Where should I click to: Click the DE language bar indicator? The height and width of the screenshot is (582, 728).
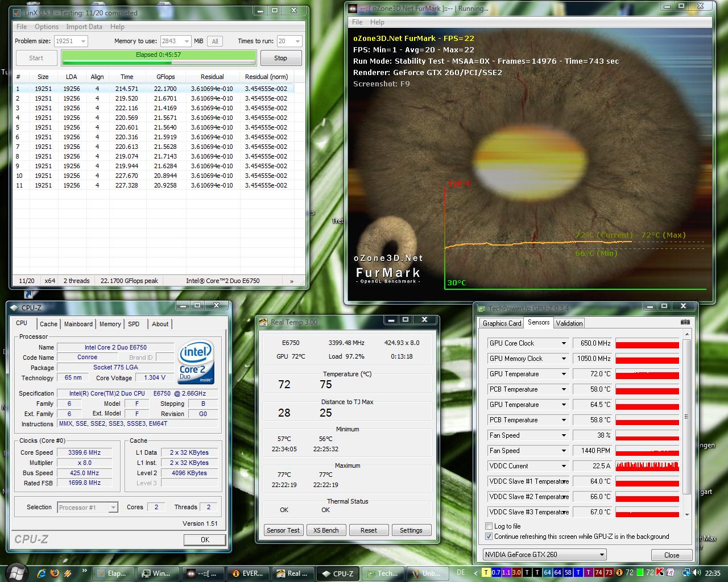pyautogui.click(x=461, y=572)
